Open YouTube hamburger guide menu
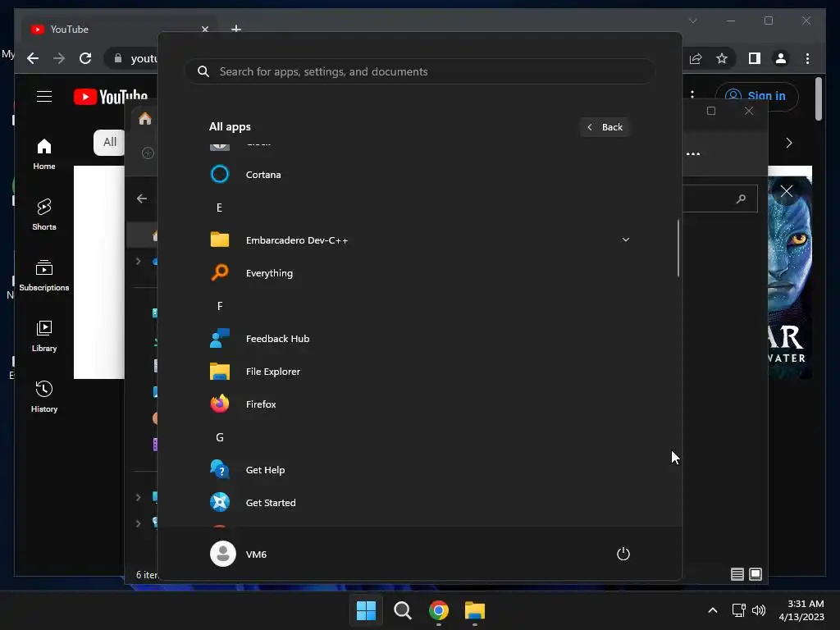The width and height of the screenshot is (840, 630). point(44,97)
